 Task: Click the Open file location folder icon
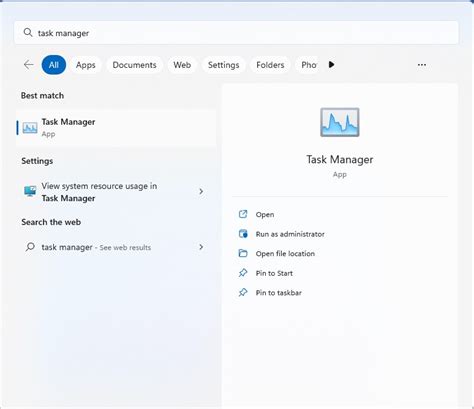click(x=243, y=253)
